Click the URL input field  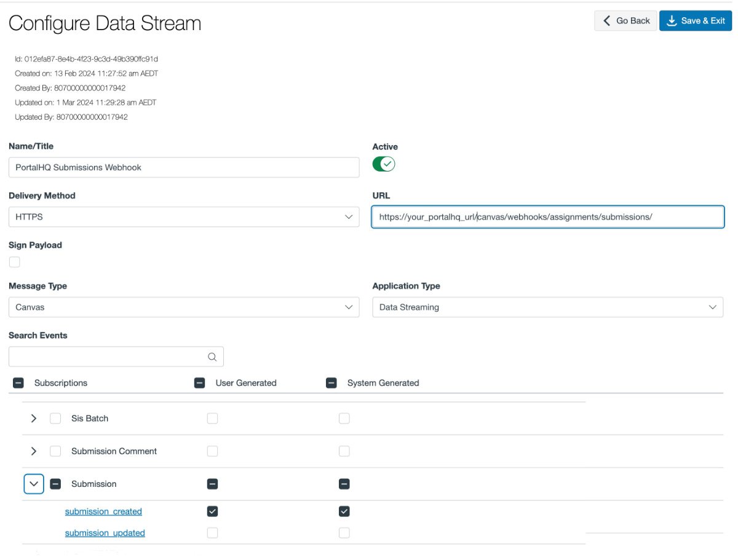[547, 217]
